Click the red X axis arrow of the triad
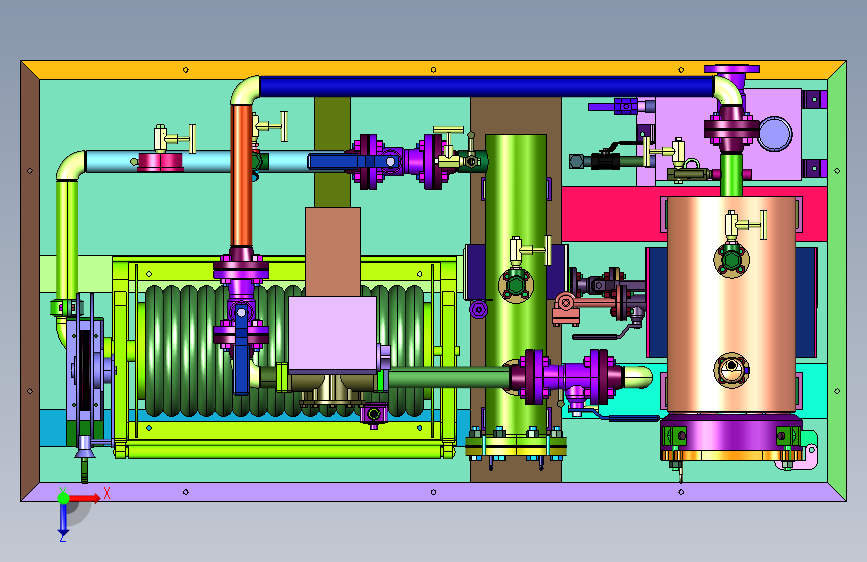This screenshot has width=867, height=562. (85, 498)
